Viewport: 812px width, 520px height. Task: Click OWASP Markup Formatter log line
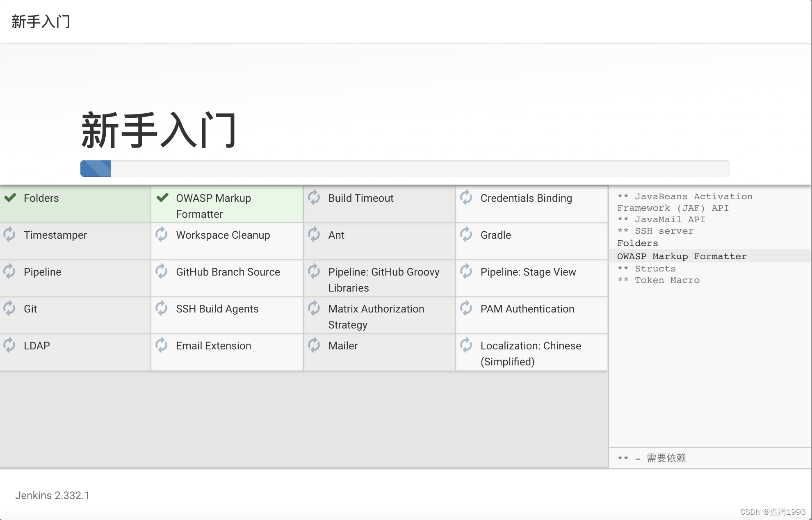pos(682,256)
